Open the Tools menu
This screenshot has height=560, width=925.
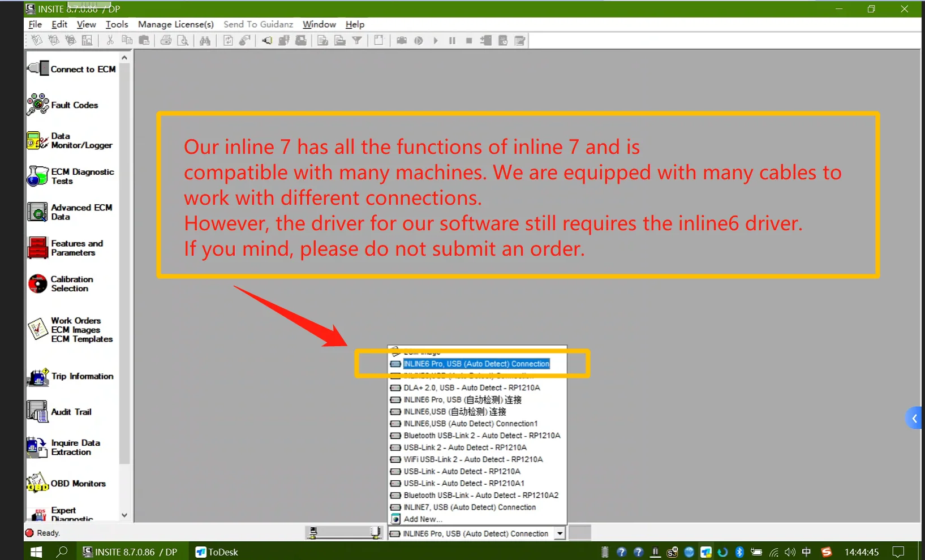117,24
